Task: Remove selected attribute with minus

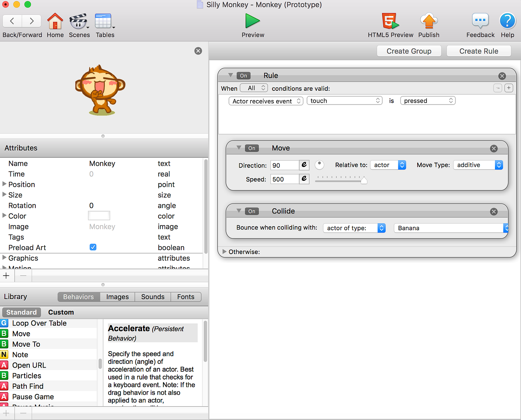Action: (x=23, y=276)
